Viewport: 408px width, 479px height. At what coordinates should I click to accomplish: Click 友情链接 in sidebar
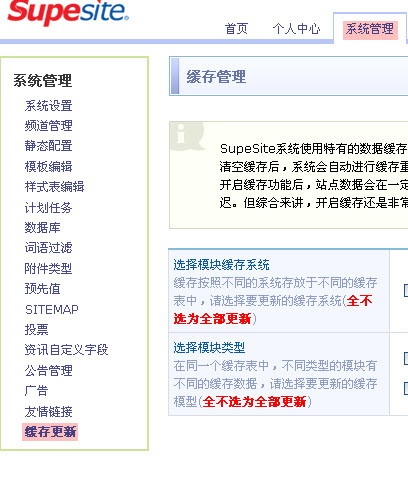click(48, 411)
